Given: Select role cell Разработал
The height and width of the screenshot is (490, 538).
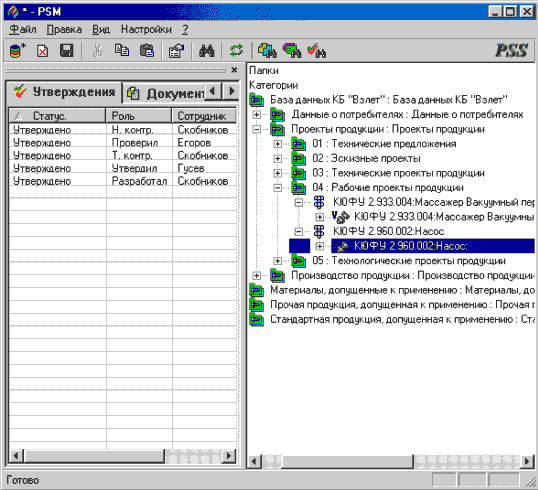Looking at the screenshot, I should pos(139,181).
